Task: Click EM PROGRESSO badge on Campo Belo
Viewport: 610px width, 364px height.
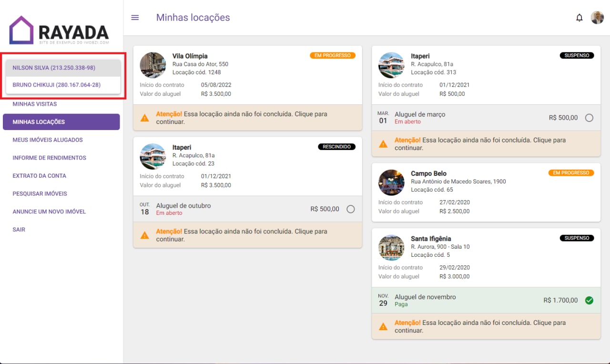Action: click(x=571, y=172)
